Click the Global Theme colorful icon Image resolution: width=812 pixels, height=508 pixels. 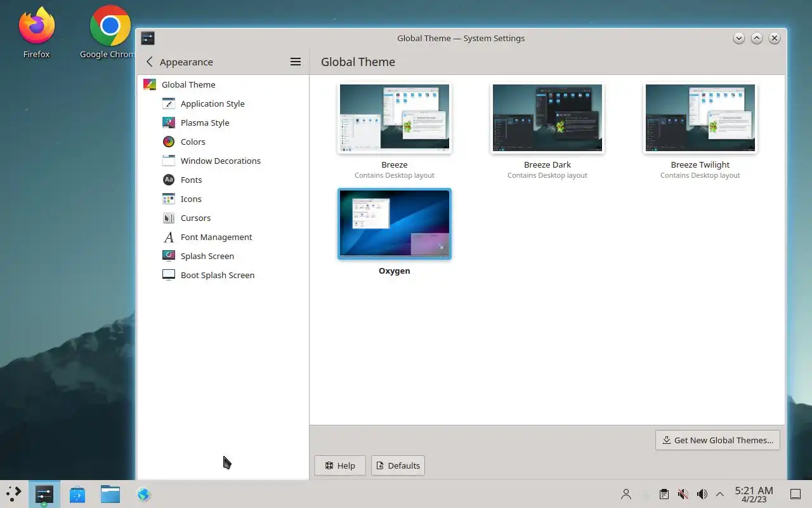coord(150,84)
